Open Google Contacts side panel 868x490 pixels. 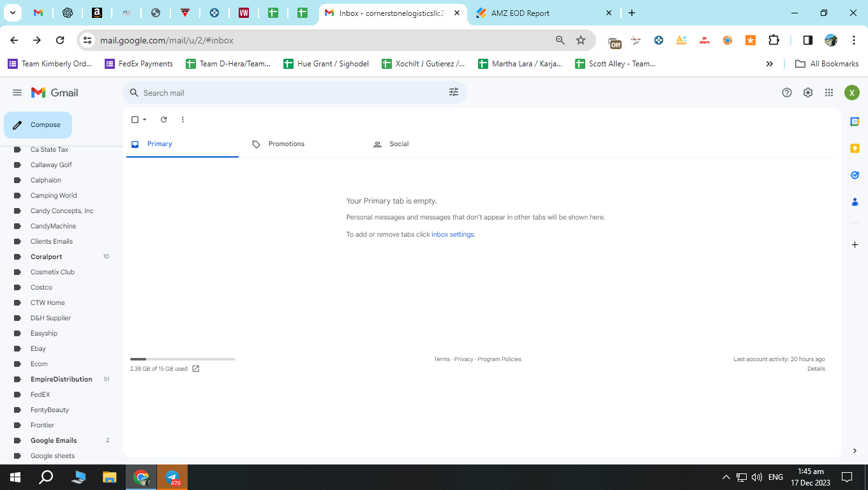pyautogui.click(x=855, y=202)
